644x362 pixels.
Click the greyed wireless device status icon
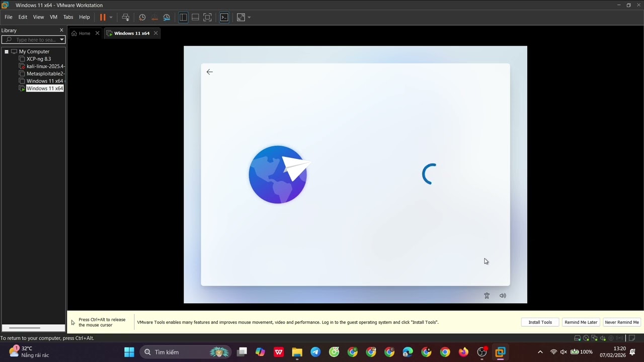619,338
